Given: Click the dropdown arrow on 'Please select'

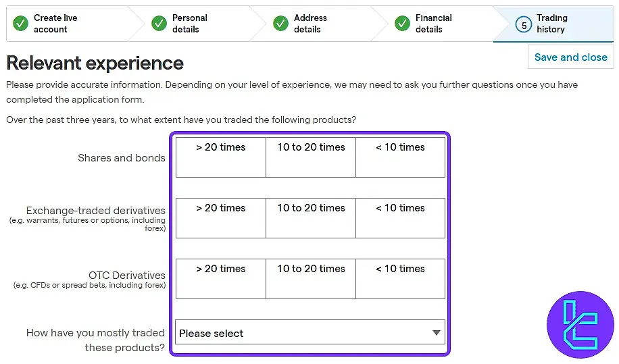Looking at the screenshot, I should point(436,333).
